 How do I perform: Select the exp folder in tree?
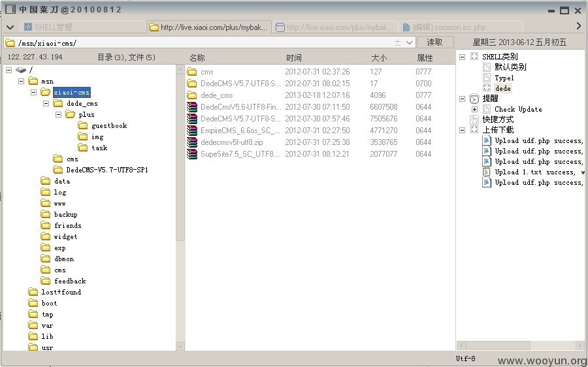59,247
